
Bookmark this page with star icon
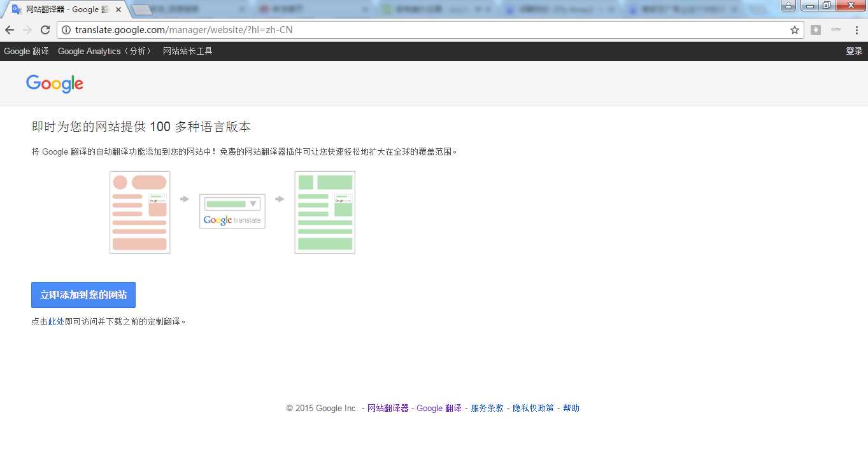click(x=795, y=30)
